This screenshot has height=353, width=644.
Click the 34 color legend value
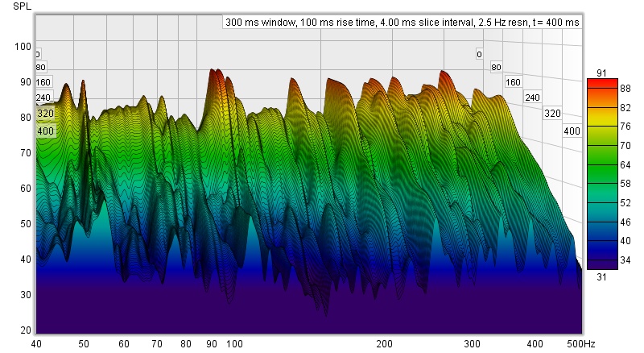(625, 260)
